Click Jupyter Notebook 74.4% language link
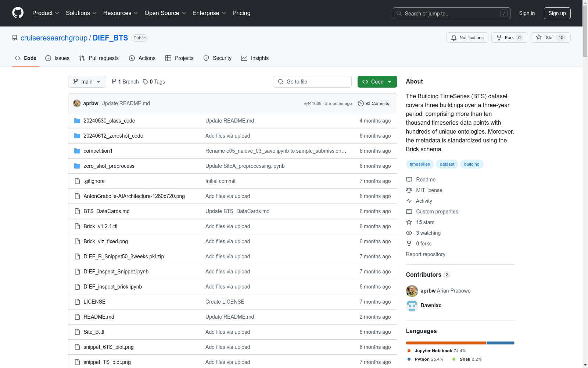The image size is (588, 368). 437,351
